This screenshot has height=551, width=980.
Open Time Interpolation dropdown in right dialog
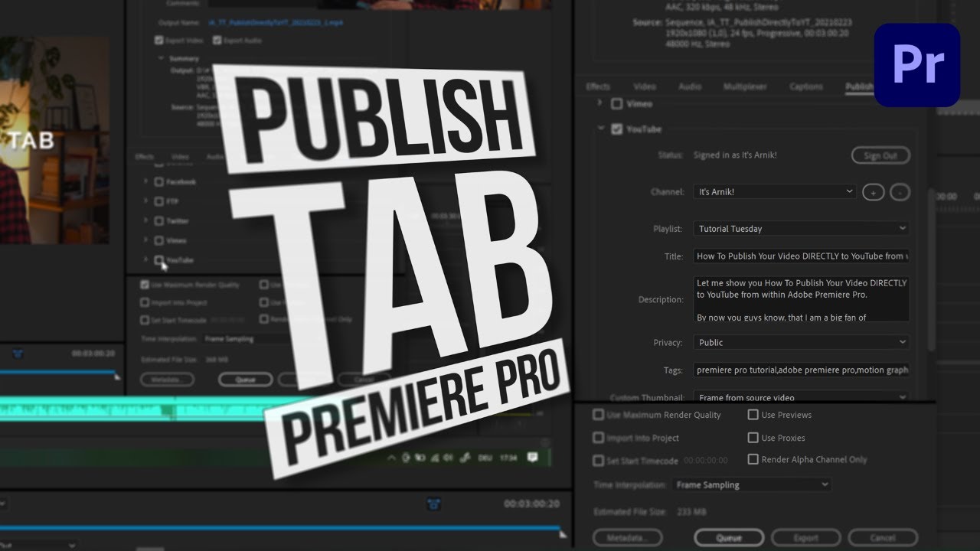tap(752, 484)
